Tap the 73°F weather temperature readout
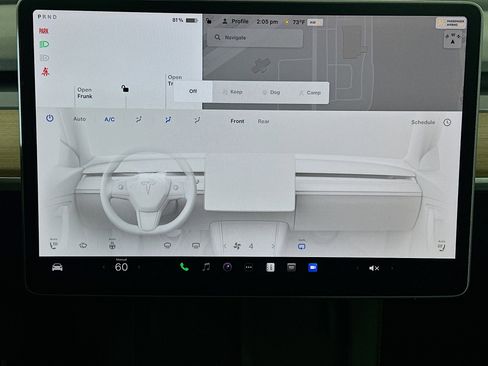488x366 pixels. 299,22
